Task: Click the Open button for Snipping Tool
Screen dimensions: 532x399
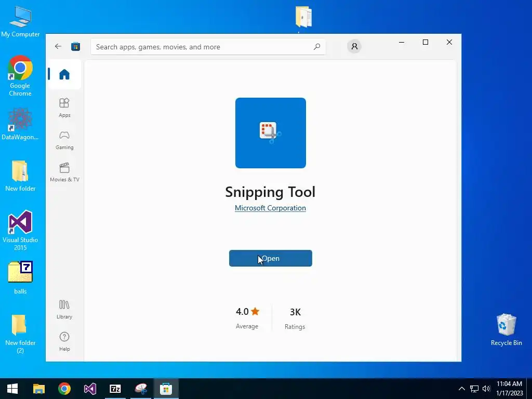Action: (270, 258)
